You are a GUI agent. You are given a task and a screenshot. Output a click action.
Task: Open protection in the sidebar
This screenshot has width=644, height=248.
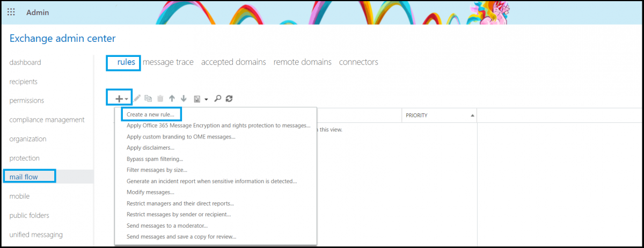tap(25, 158)
